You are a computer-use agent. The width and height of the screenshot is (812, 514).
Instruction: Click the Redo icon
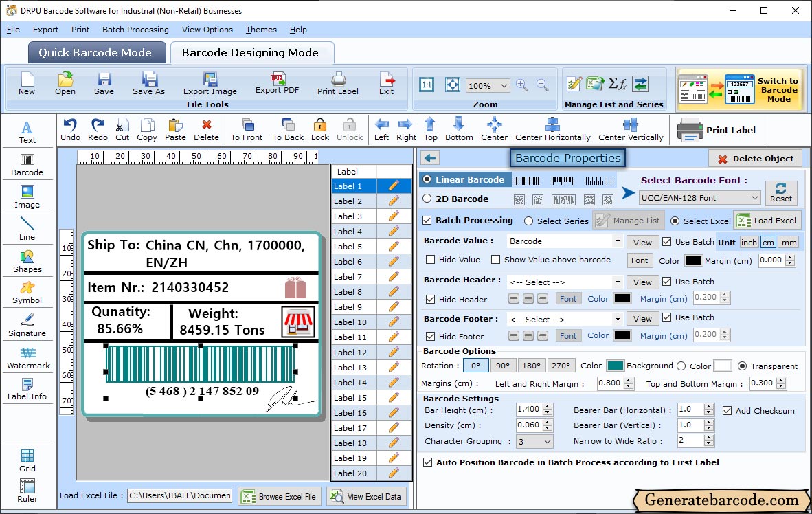[x=98, y=130]
